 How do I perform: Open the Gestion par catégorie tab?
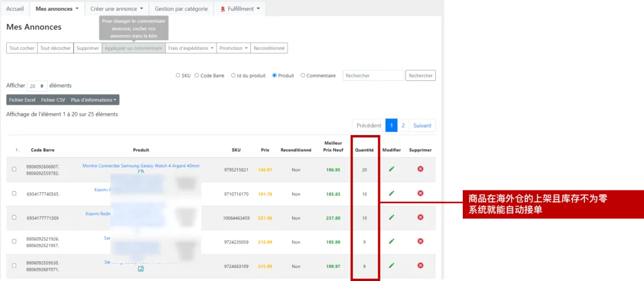point(181,8)
